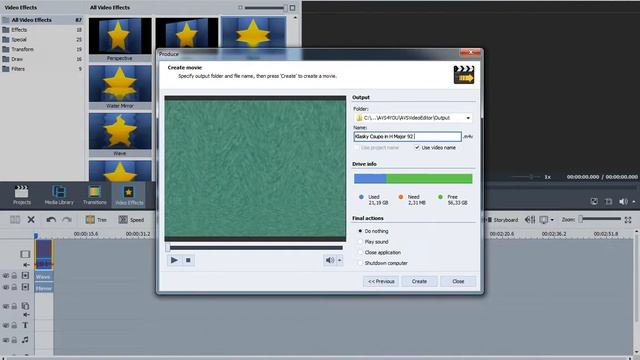Open volume dropdown arrow in Produce dialog
The height and width of the screenshot is (360, 640).
(x=339, y=260)
